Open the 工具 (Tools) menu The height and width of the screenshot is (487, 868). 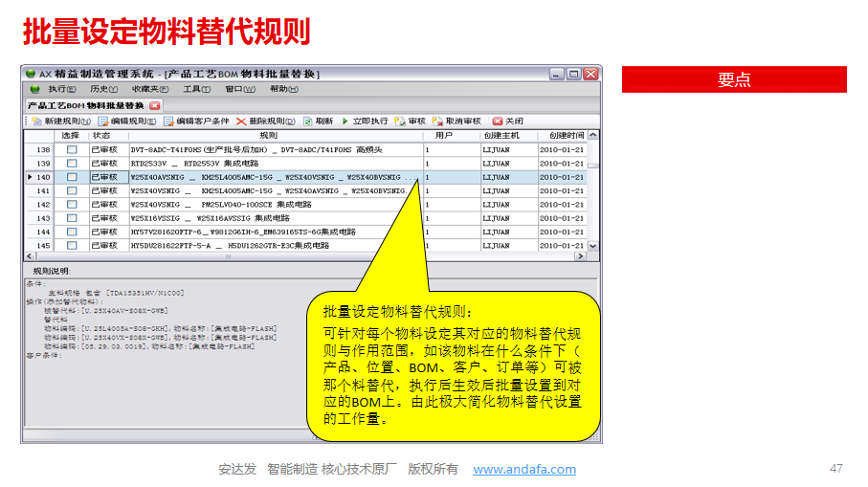pos(195,89)
